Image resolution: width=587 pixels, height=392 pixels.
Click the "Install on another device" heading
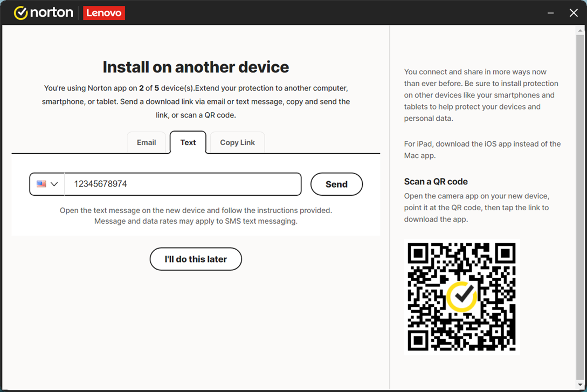coord(196,67)
